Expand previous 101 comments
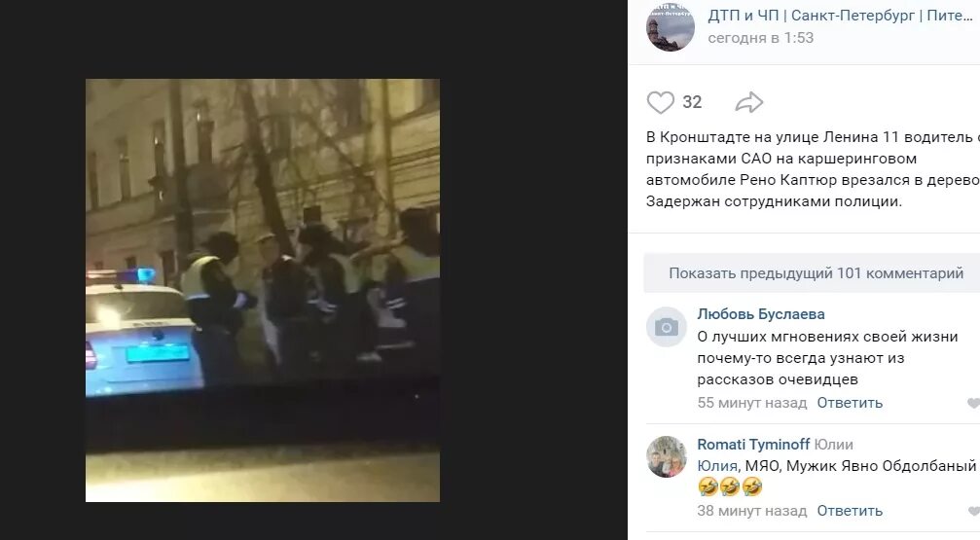 [x=816, y=273]
